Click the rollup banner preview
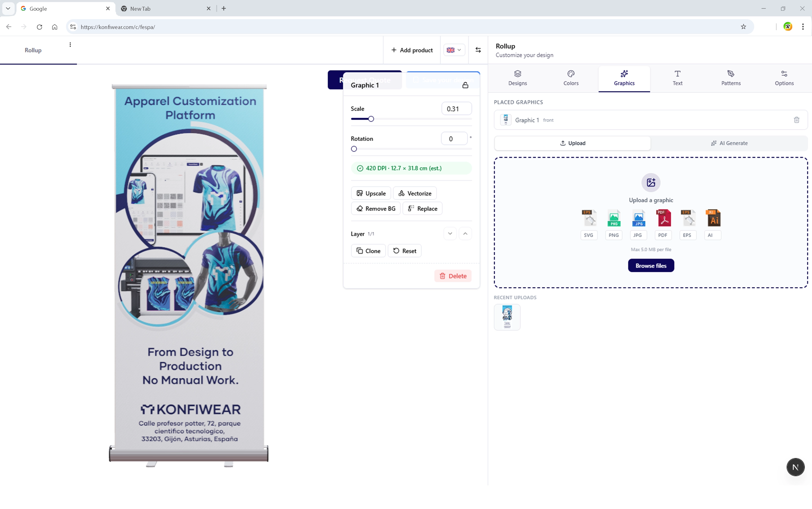The width and height of the screenshot is (812, 509). 189,275
